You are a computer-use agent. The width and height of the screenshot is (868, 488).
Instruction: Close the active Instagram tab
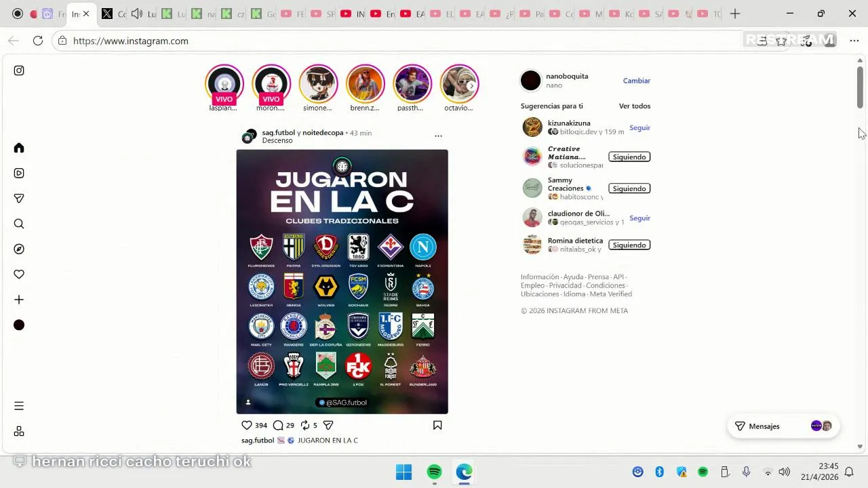(x=86, y=14)
